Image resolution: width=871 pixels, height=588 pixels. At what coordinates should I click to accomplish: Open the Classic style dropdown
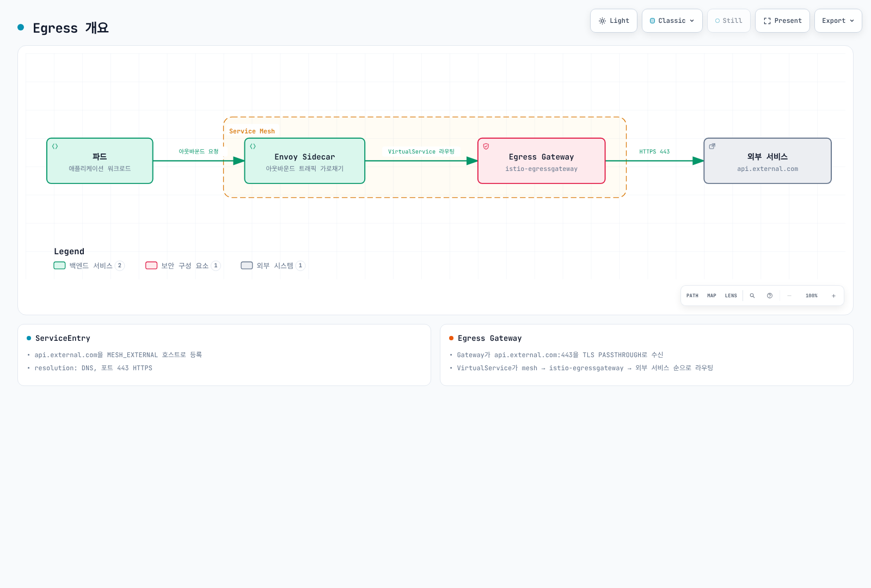[x=672, y=21]
